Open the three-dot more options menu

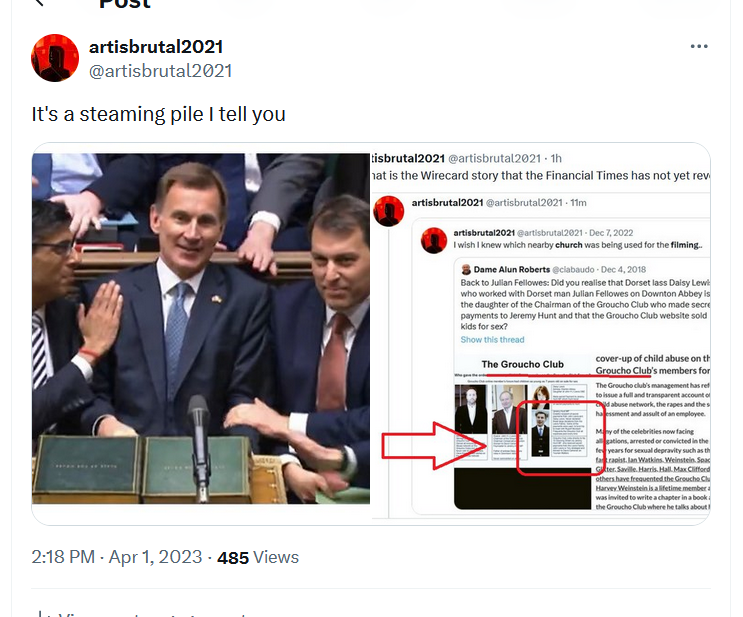[699, 46]
